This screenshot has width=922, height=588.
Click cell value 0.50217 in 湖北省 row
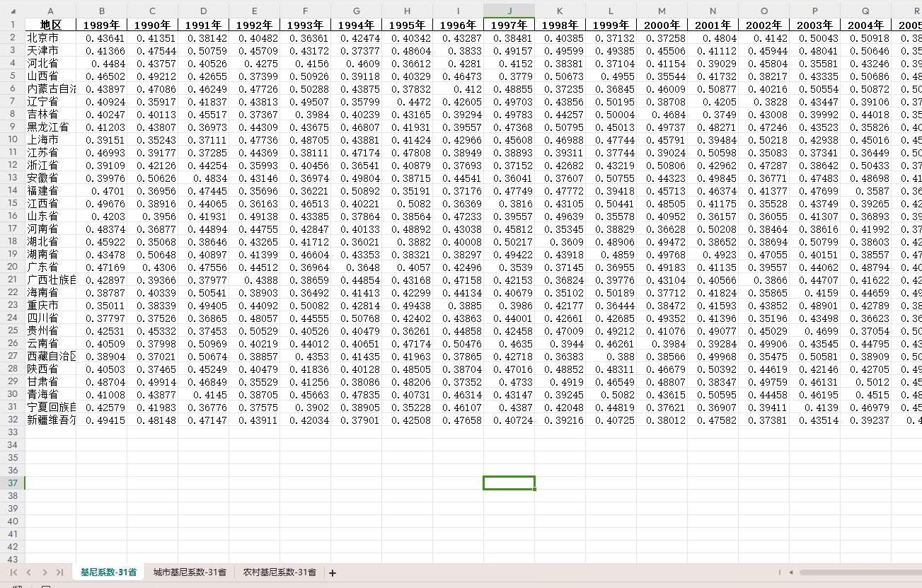tap(509, 241)
